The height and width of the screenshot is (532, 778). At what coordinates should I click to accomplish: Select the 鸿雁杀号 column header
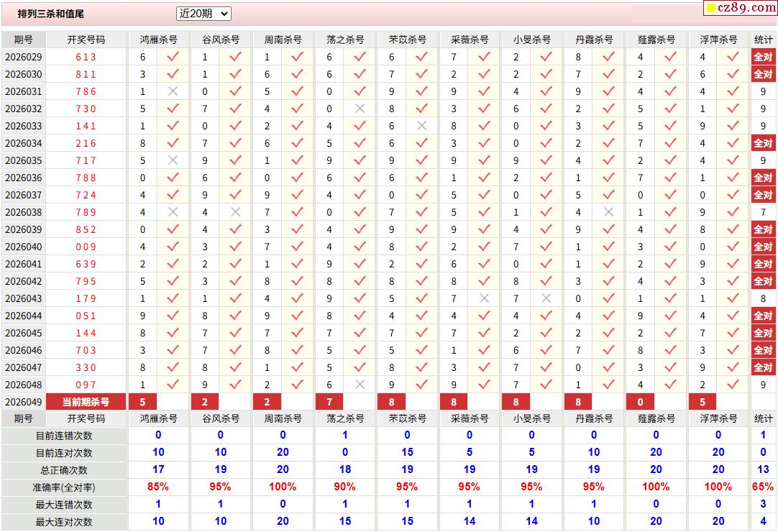pyautogui.click(x=158, y=40)
